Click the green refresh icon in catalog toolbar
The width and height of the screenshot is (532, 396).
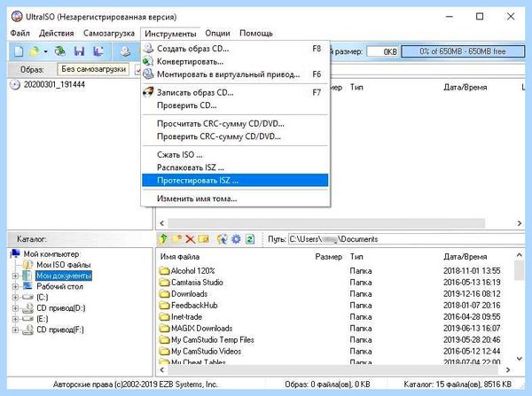click(250, 239)
